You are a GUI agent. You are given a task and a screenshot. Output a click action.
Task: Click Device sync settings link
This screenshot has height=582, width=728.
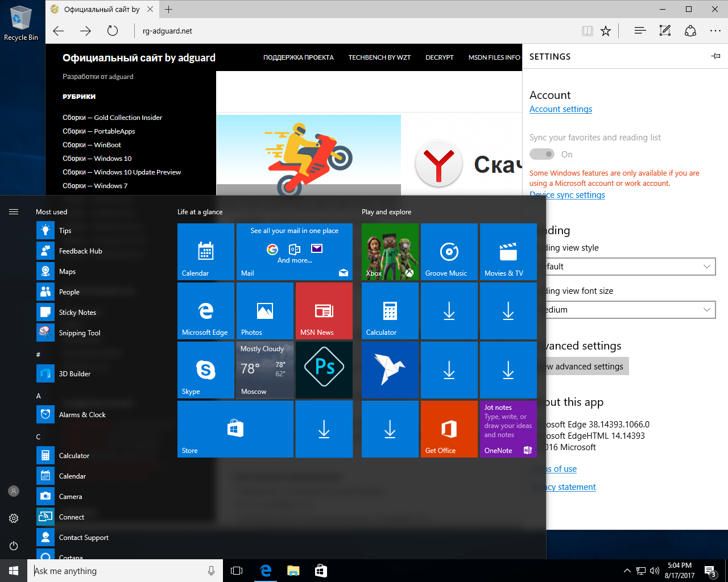(568, 195)
